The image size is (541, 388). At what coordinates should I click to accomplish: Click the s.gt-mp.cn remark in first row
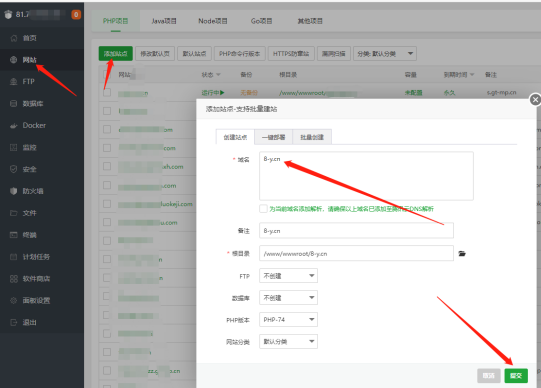(501, 92)
